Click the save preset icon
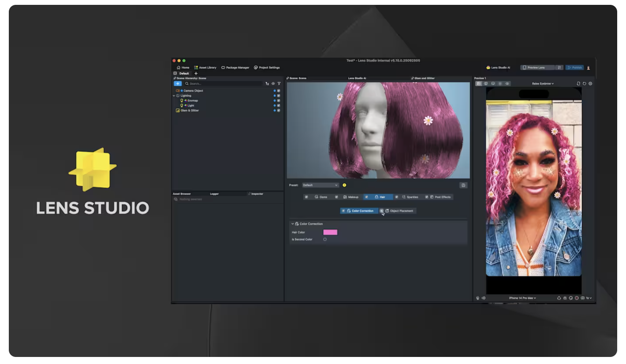626x364 pixels. (463, 185)
